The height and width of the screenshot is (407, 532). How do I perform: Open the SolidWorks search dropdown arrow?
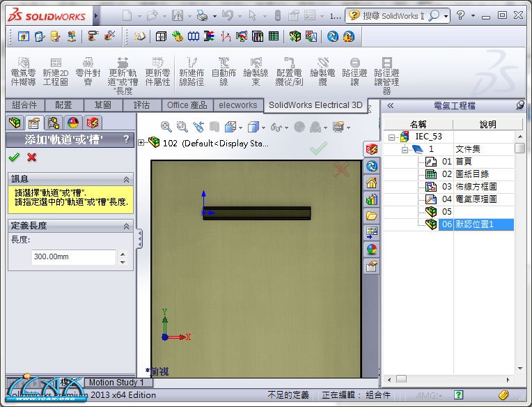click(446, 15)
